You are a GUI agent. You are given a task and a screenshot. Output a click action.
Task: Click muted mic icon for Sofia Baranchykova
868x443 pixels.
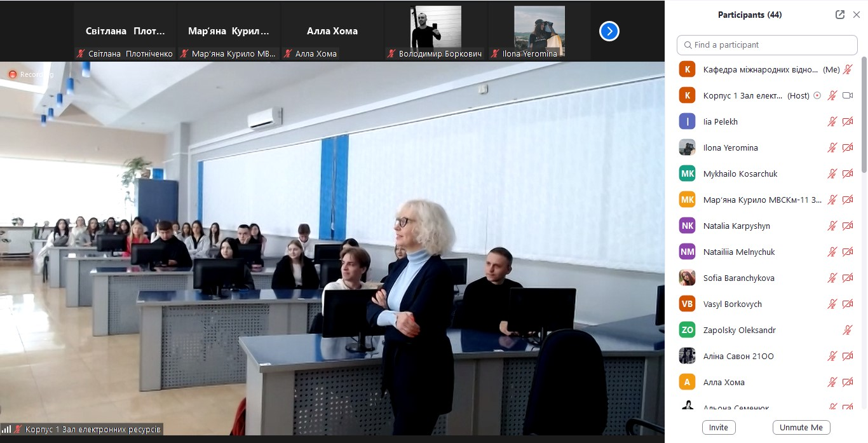832,278
